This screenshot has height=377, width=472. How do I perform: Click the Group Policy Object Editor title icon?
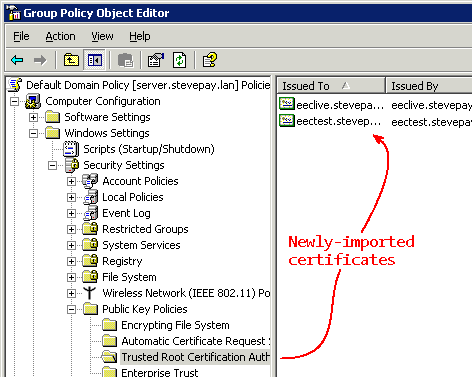coord(14,13)
